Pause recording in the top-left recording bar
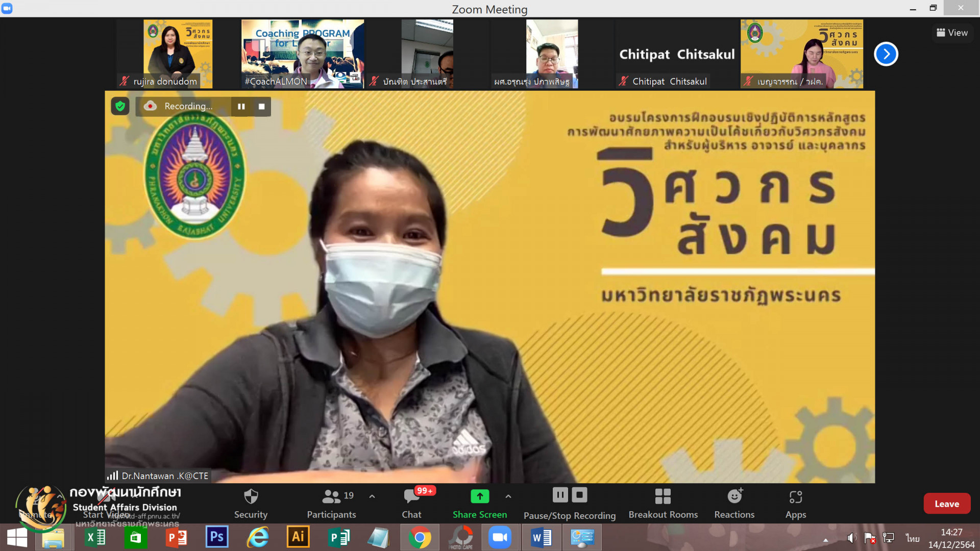Screen dimensions: 980x551 tap(241, 107)
